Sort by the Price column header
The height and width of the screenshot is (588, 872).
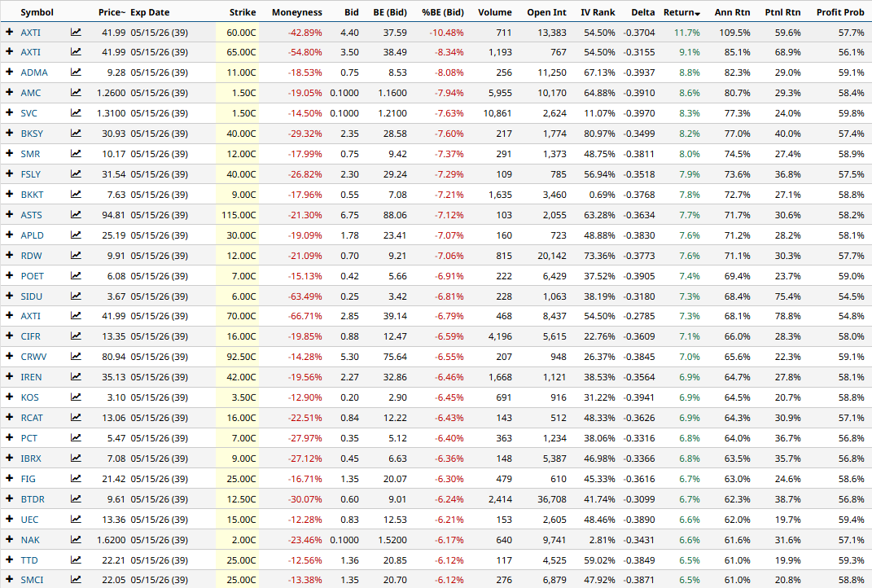click(112, 12)
